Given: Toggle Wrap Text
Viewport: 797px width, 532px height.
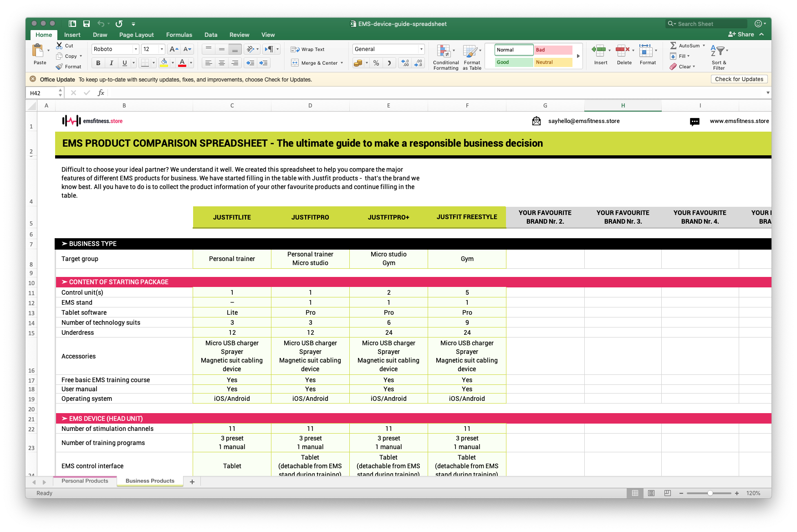Looking at the screenshot, I should pyautogui.click(x=308, y=49).
